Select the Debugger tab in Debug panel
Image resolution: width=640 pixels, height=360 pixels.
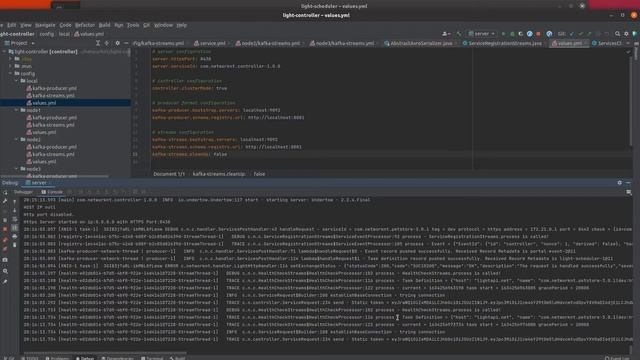point(23,192)
